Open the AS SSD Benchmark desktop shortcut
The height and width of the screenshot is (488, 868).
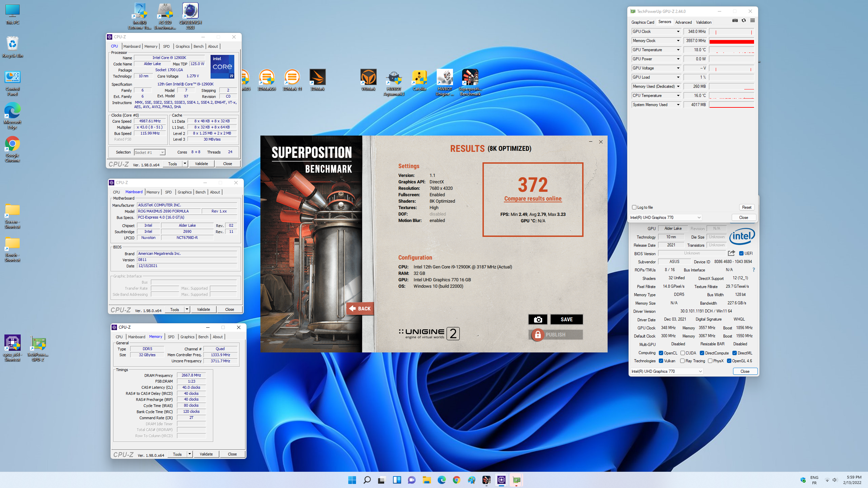coord(165,16)
